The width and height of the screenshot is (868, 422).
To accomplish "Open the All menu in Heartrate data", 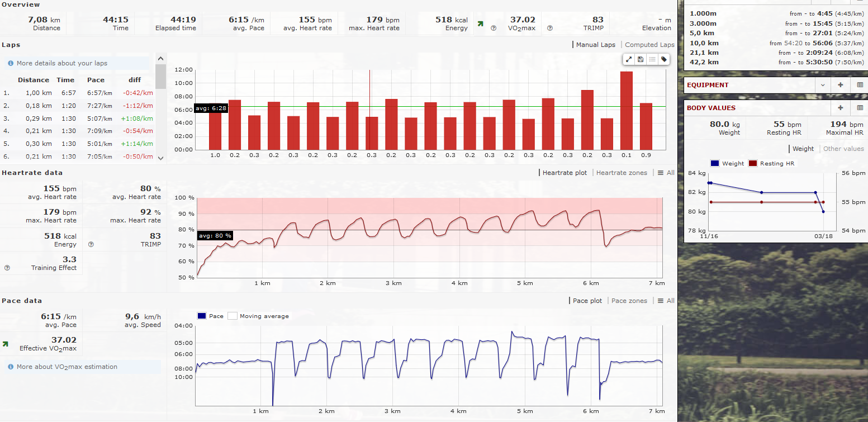I will (x=666, y=173).
